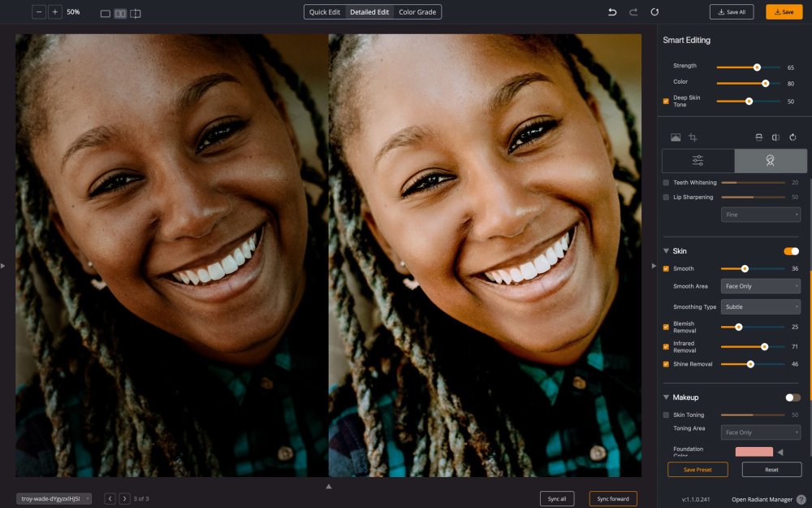Select the crop tool icon

693,137
